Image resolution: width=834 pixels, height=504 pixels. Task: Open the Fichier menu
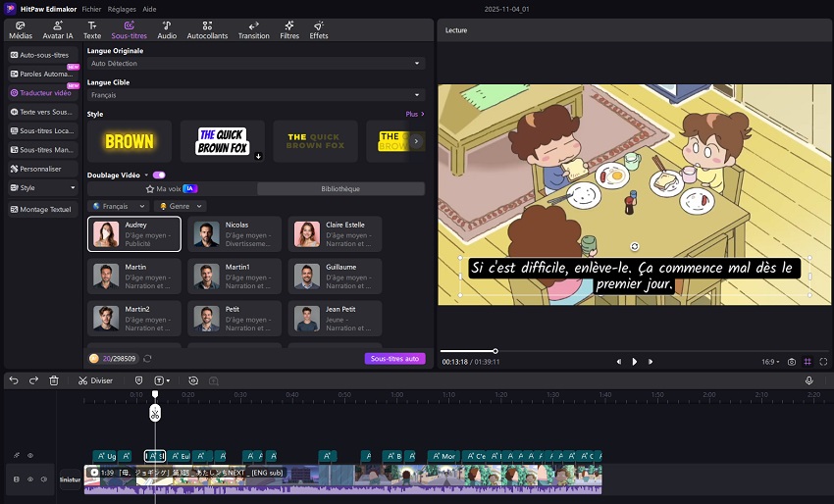[x=91, y=9]
